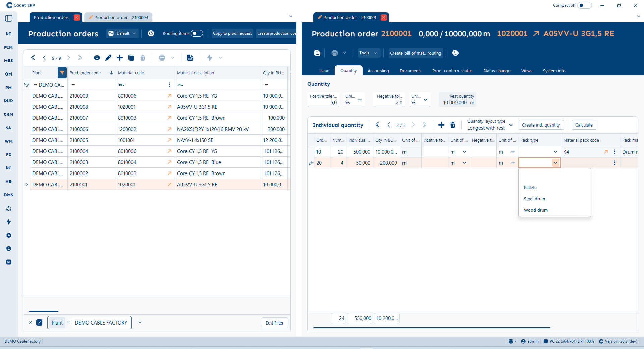644x349 pixels.
Task: Toggle the Compact off switch
Action: [x=584, y=5]
